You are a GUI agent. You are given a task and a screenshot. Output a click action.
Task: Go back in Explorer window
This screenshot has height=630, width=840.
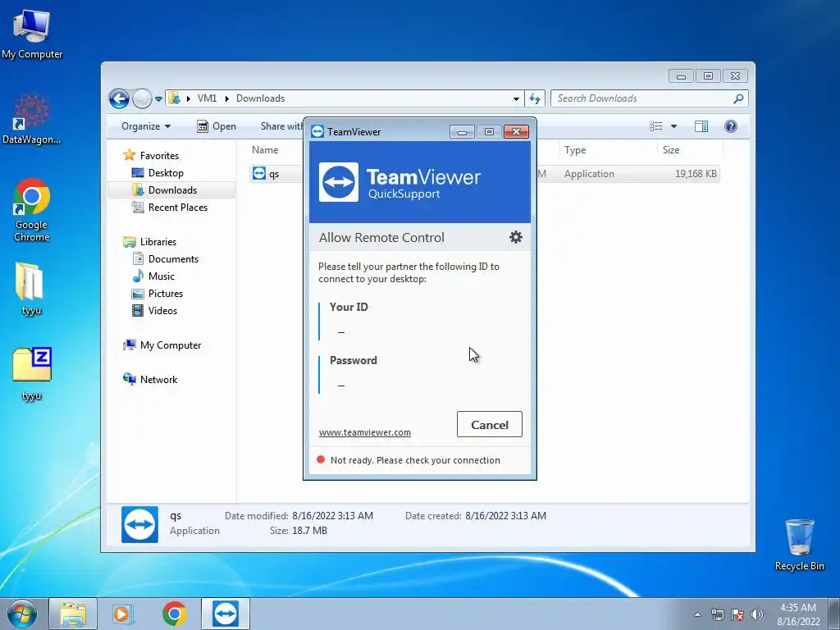tap(119, 98)
